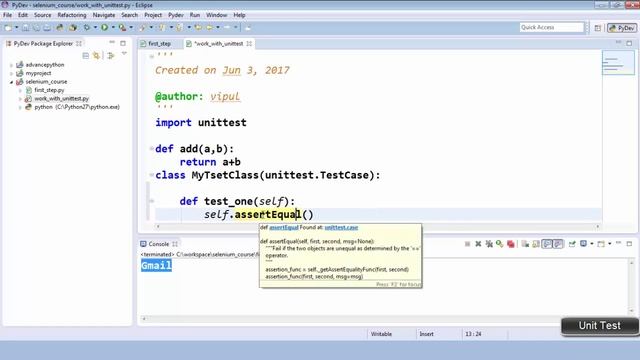Open the New file dropdown arrow
This screenshot has width=640, height=360.
(x=17, y=28)
